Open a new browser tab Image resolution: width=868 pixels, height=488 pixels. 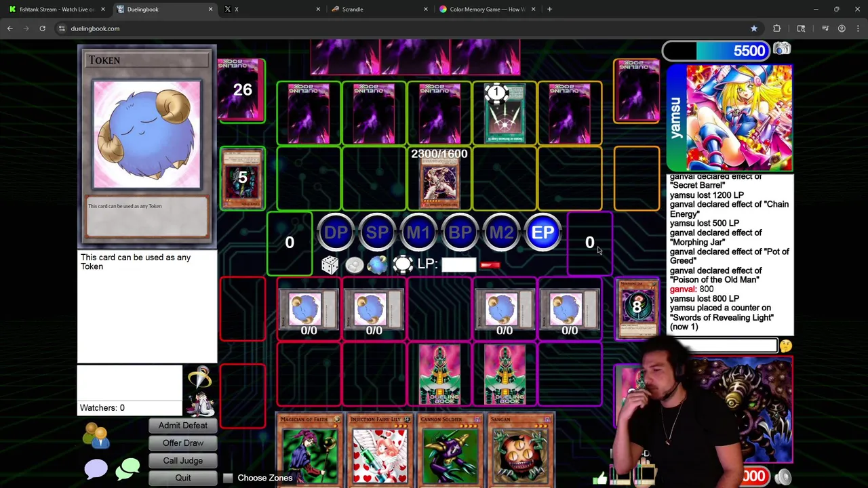click(549, 9)
